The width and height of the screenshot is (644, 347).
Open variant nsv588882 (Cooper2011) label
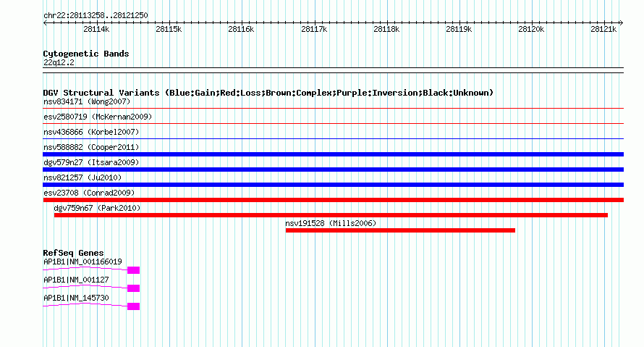(91, 147)
